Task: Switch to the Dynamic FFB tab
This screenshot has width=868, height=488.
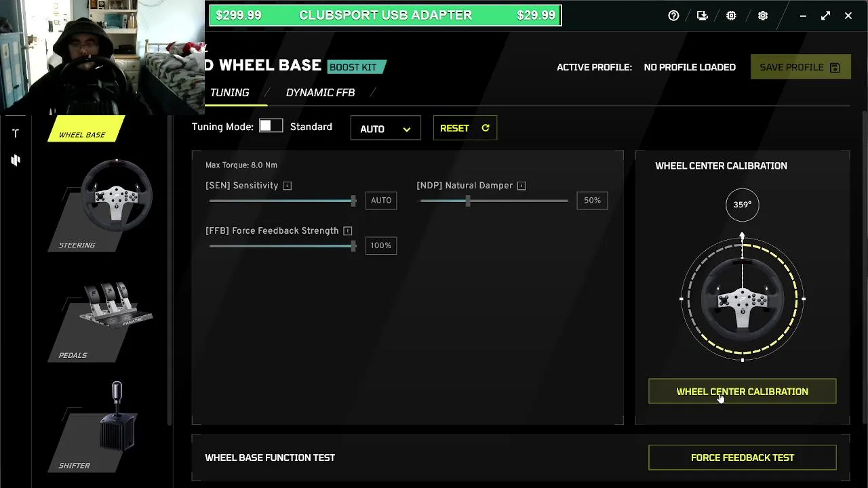Action: pyautogui.click(x=320, y=93)
